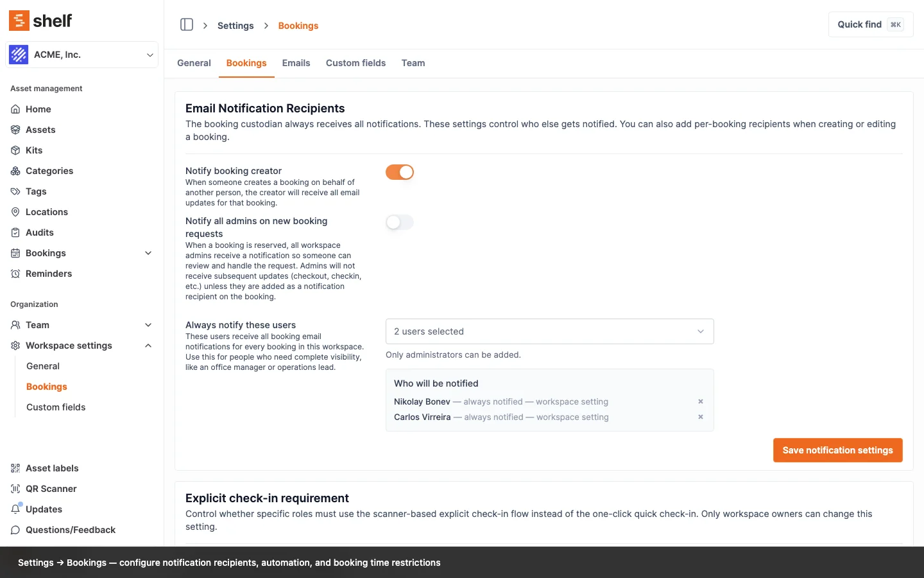Screen dimensions: 924x578
Task: Click the Reminders alarm icon
Action: 15,274
